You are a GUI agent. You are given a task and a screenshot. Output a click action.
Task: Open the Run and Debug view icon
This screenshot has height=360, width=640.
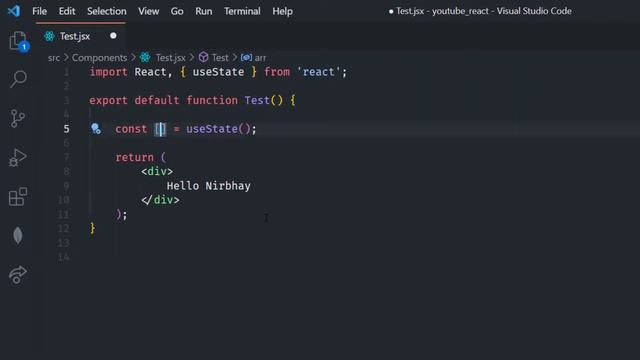(x=18, y=158)
